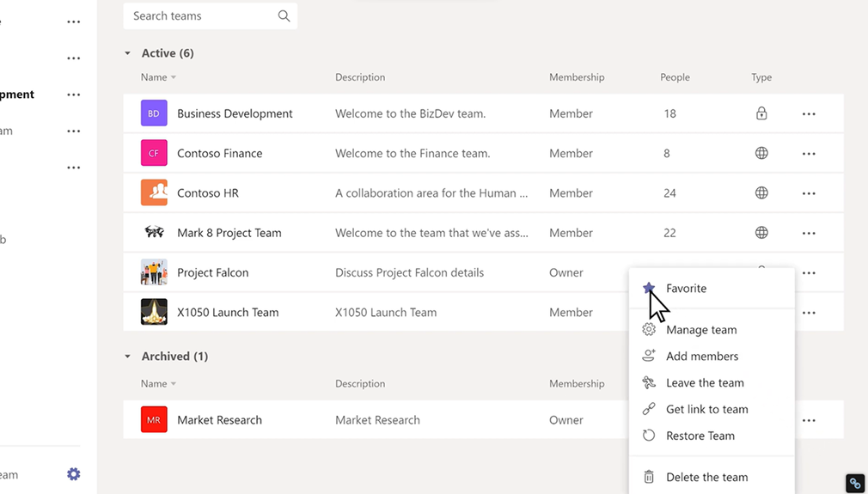Select Favorite in the context menu
This screenshot has width=868, height=494.
(712, 288)
